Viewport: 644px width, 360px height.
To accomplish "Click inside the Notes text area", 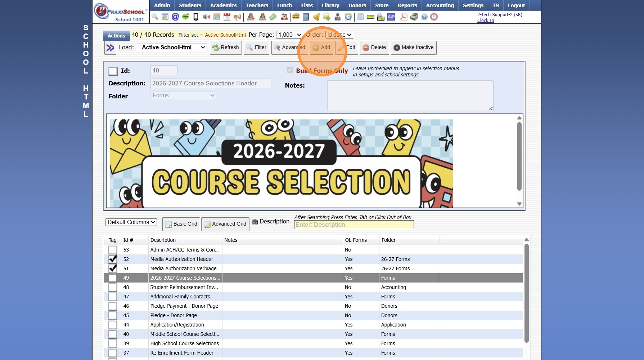I will [410, 95].
